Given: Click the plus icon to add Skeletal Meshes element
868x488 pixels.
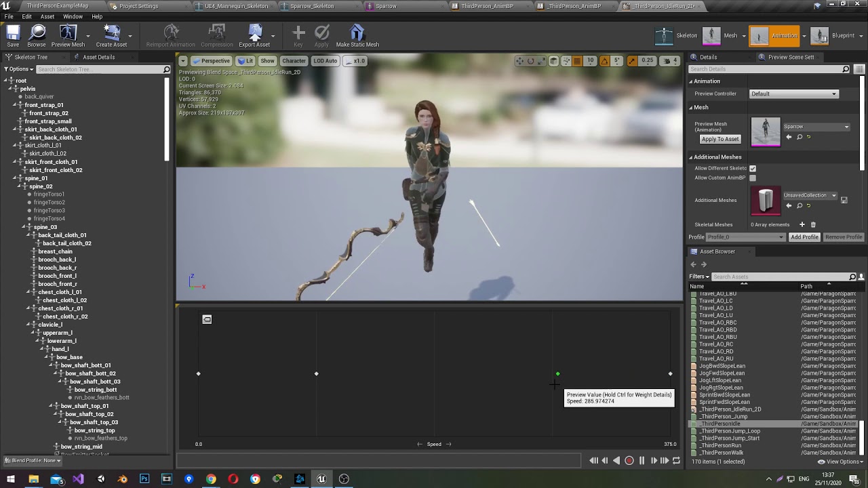Looking at the screenshot, I should point(802,224).
